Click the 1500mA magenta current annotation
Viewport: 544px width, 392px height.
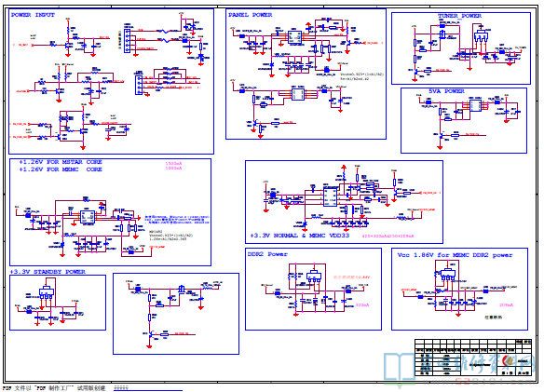click(x=173, y=163)
